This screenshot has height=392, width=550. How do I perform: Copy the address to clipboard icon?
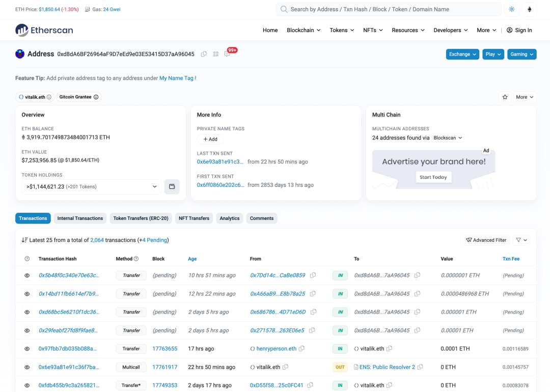204,54
